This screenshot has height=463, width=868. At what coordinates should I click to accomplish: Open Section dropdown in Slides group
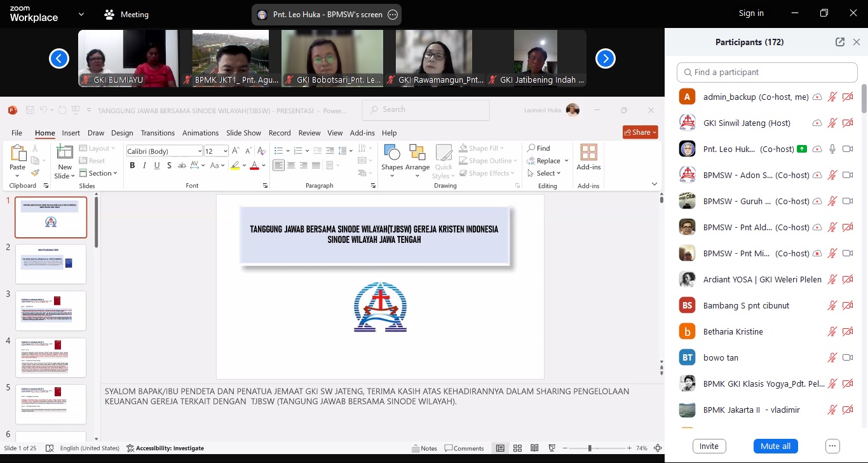(98, 173)
